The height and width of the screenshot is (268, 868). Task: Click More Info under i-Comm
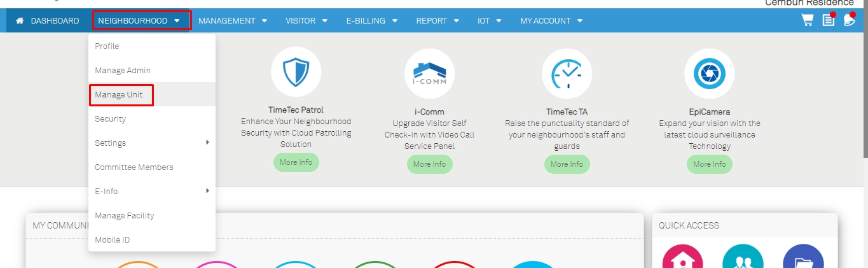pyautogui.click(x=430, y=164)
